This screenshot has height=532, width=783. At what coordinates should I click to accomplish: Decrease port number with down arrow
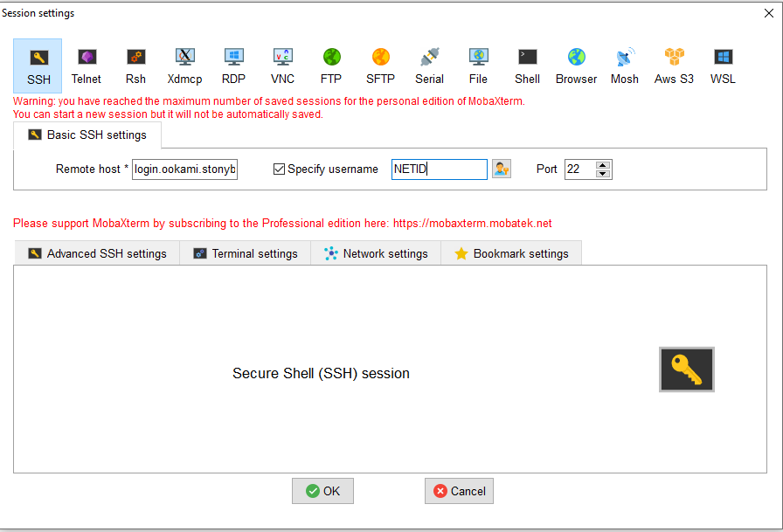point(603,174)
